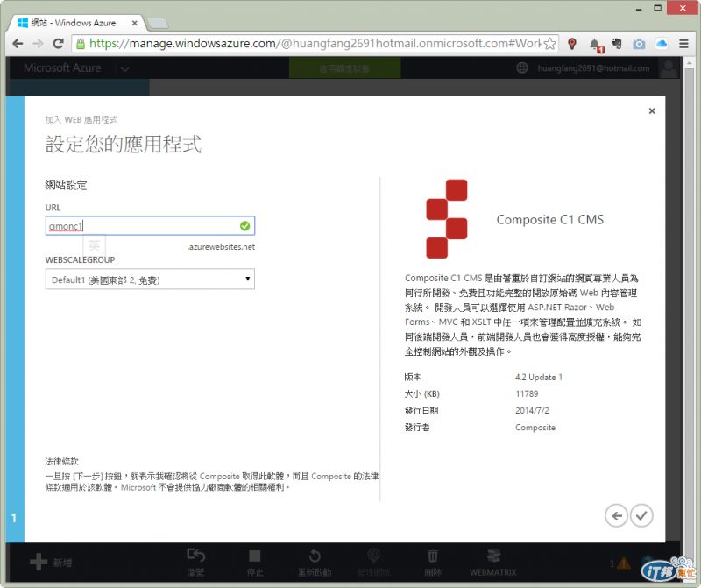Image resolution: width=701 pixels, height=588 pixels.
Task: Reload the page with the refresh icon
Action: tap(58, 43)
